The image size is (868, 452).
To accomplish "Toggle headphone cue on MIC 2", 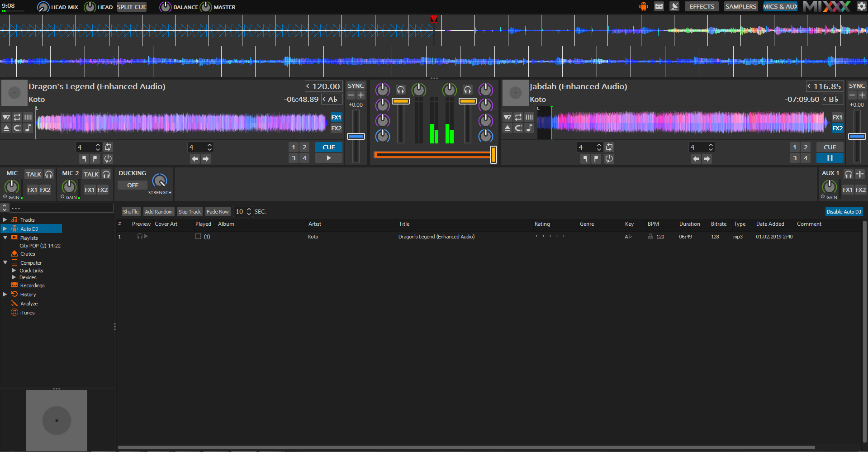I will (x=106, y=175).
